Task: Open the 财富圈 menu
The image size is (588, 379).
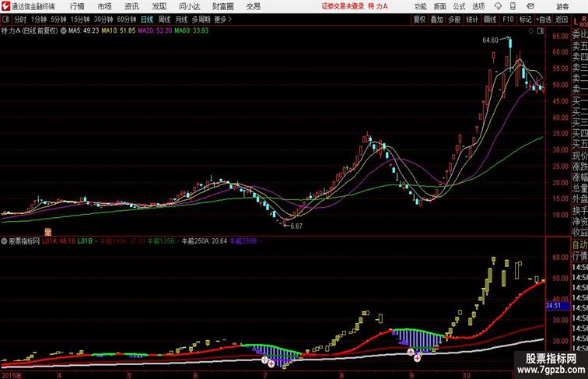Action: pyautogui.click(x=222, y=6)
